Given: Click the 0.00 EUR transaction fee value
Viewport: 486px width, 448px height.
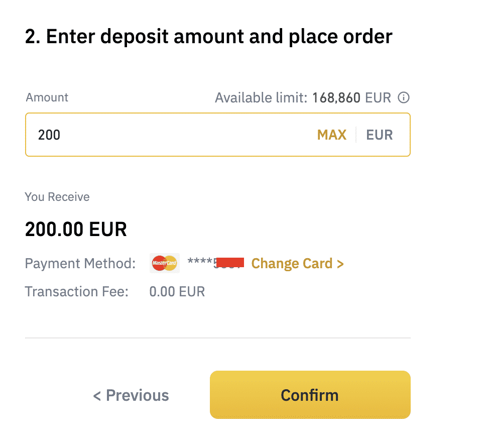Looking at the screenshot, I should (x=177, y=292).
